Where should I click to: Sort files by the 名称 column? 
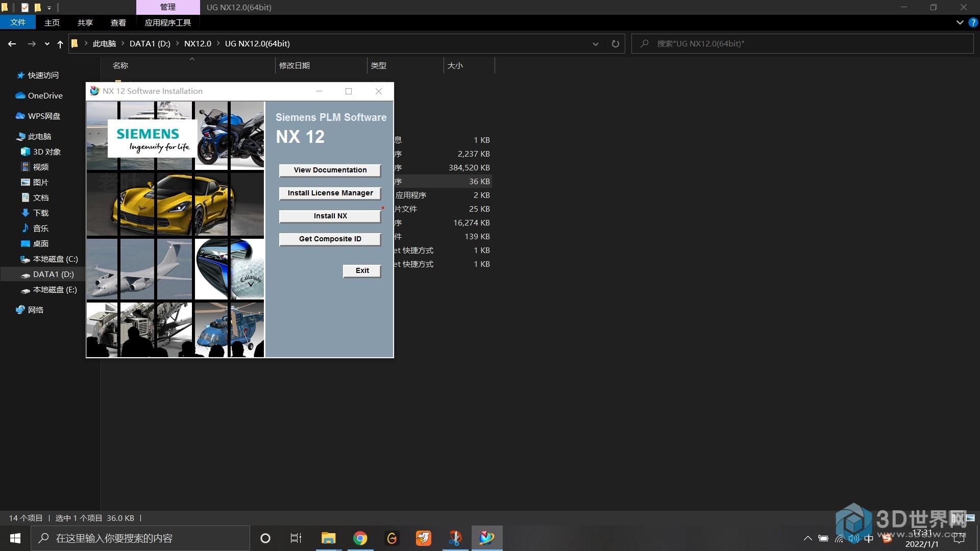click(x=120, y=65)
